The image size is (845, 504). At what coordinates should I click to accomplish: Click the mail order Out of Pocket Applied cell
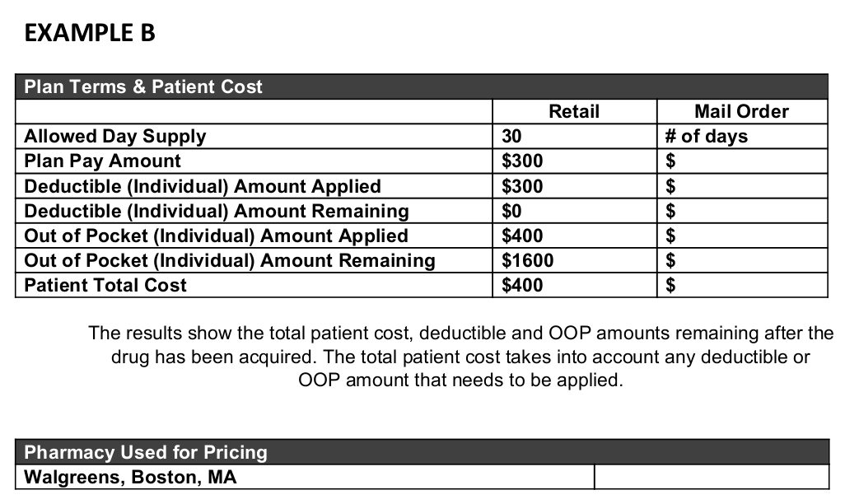point(742,236)
